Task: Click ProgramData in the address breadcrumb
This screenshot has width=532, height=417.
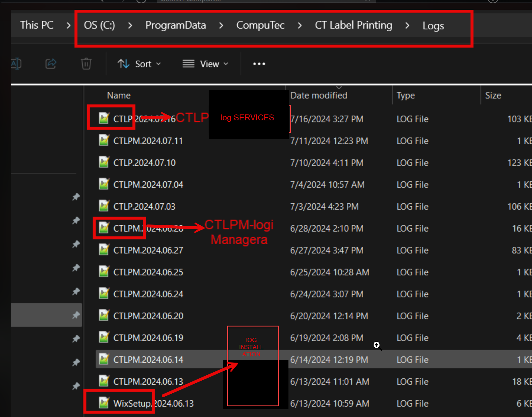Action: (x=175, y=25)
